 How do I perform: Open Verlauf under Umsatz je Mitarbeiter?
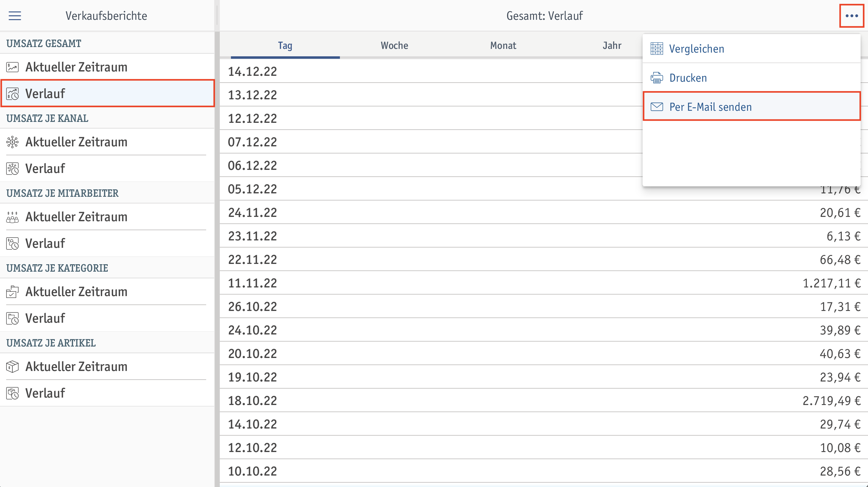(x=107, y=243)
